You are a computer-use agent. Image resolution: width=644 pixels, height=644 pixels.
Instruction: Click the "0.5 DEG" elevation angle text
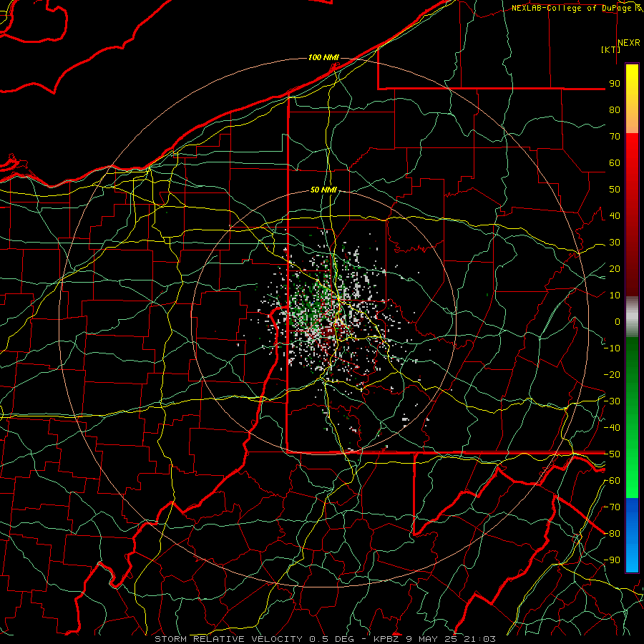click(x=331, y=639)
